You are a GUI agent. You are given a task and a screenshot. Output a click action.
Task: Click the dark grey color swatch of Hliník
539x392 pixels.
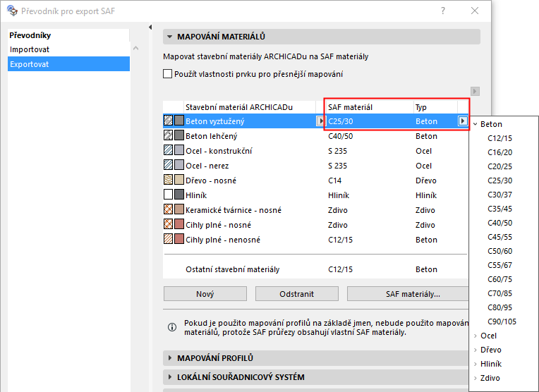click(x=178, y=195)
